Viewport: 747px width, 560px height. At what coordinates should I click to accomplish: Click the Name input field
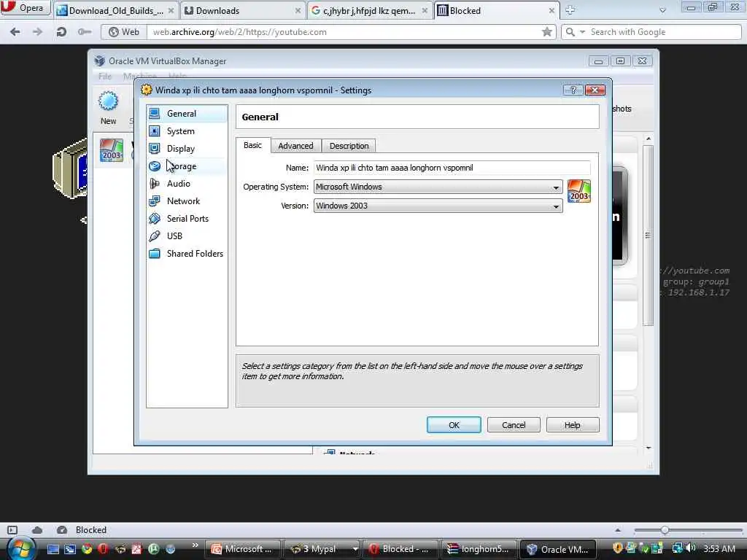[452, 168]
